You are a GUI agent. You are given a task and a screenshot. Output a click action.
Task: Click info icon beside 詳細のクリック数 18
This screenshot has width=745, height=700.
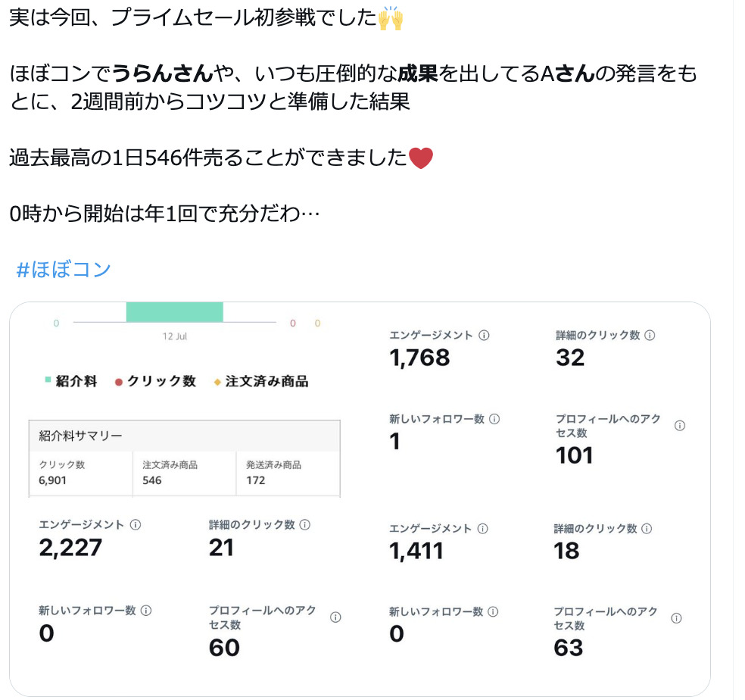pos(647,529)
